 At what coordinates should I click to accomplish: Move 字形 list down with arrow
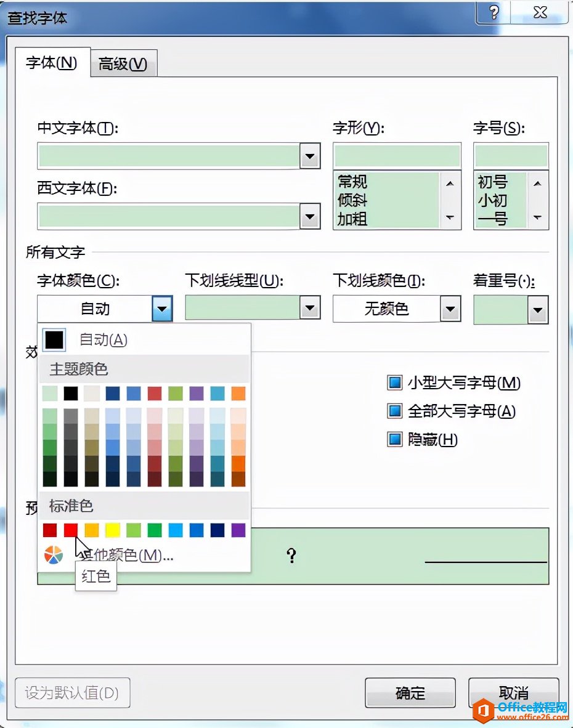[x=450, y=217]
